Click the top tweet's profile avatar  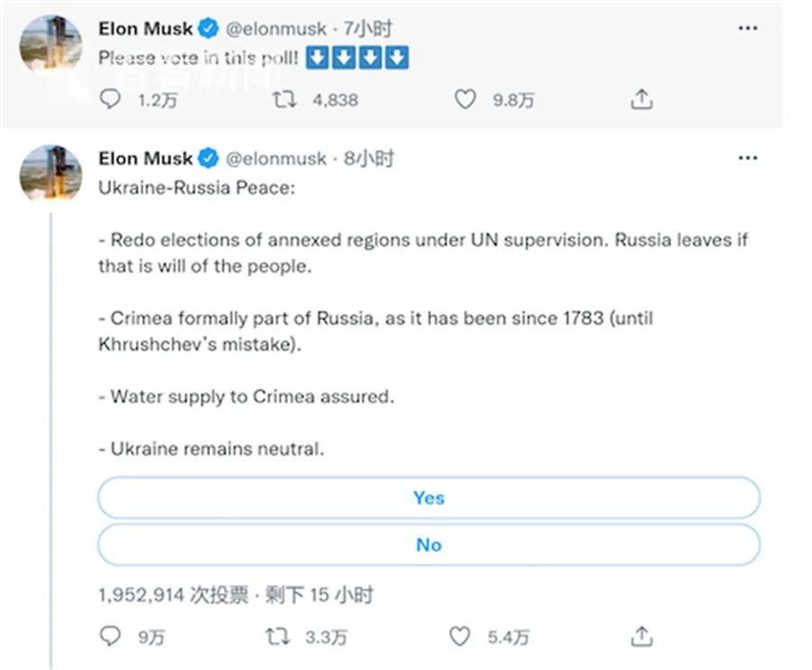click(50, 41)
